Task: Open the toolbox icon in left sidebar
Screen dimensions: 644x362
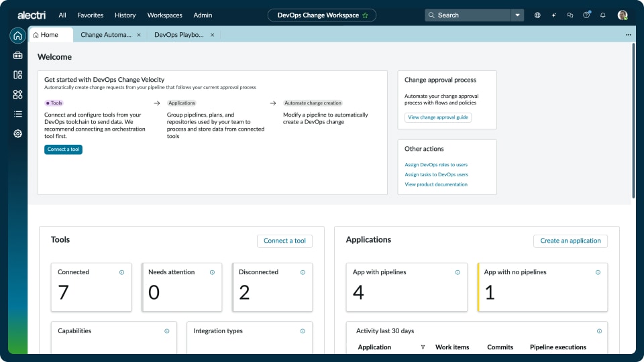Action: 17,56
